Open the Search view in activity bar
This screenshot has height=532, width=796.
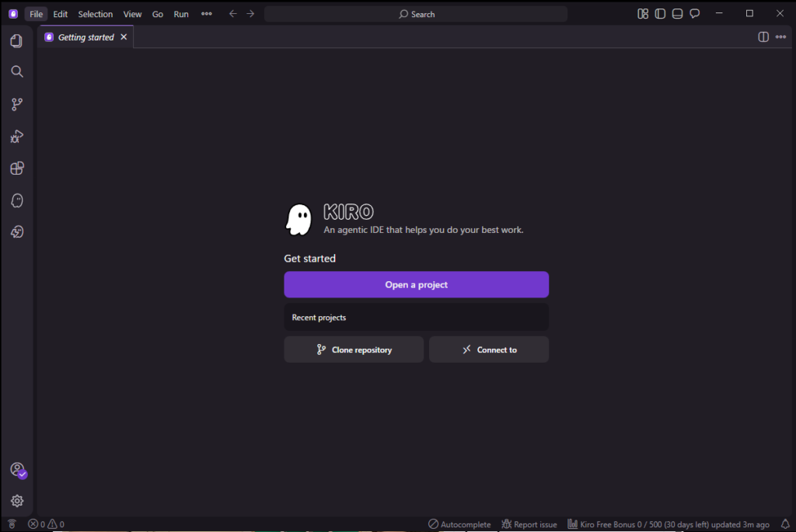point(16,71)
